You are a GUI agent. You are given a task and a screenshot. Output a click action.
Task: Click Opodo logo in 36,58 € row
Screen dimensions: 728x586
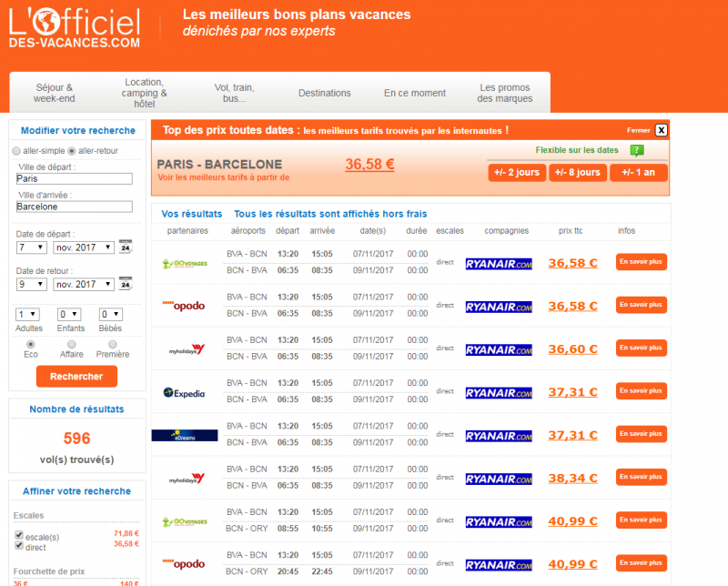184,306
